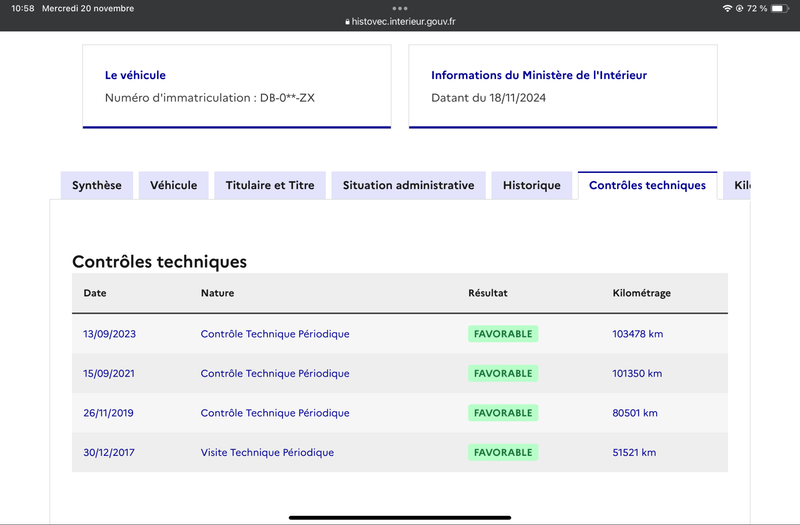Click the FAVORABLE badge for 26/11/2019
Viewport: 800px width, 525px height.
pyautogui.click(x=503, y=413)
